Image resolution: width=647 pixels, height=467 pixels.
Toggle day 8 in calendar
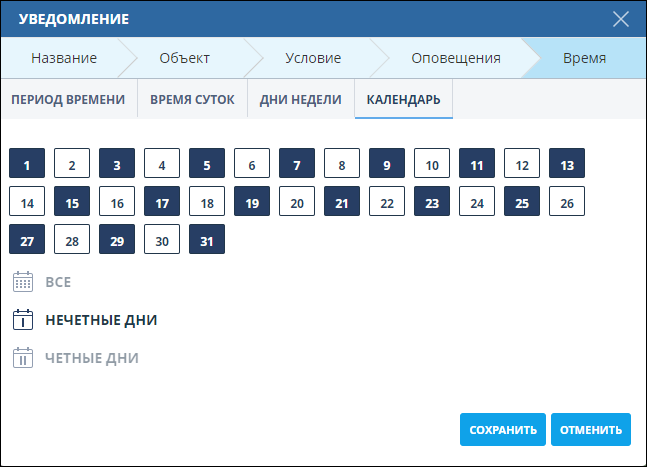pyautogui.click(x=342, y=163)
